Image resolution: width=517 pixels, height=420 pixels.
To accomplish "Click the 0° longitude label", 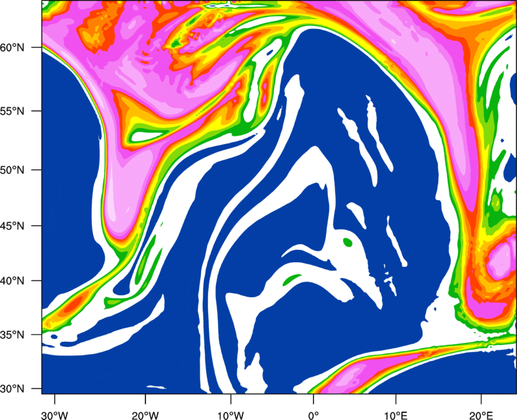I will click(313, 415).
